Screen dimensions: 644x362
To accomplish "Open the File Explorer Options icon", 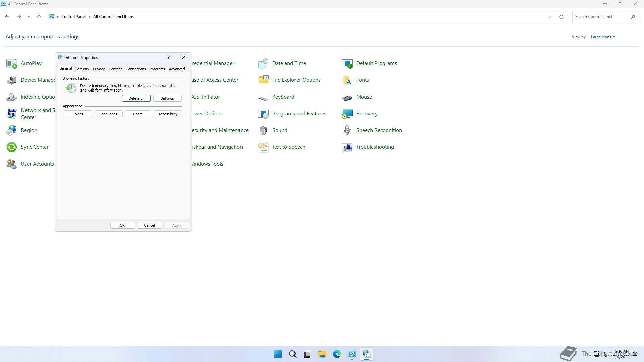I will click(263, 80).
